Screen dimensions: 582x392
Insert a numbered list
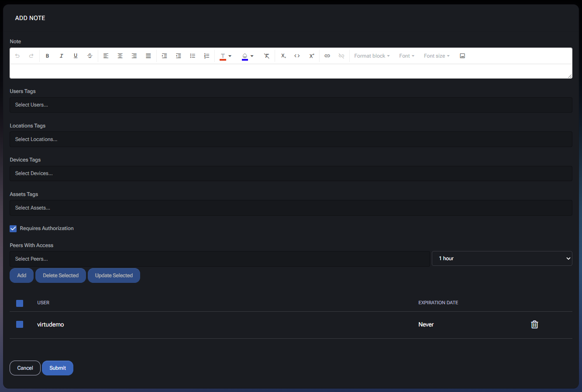tap(207, 56)
